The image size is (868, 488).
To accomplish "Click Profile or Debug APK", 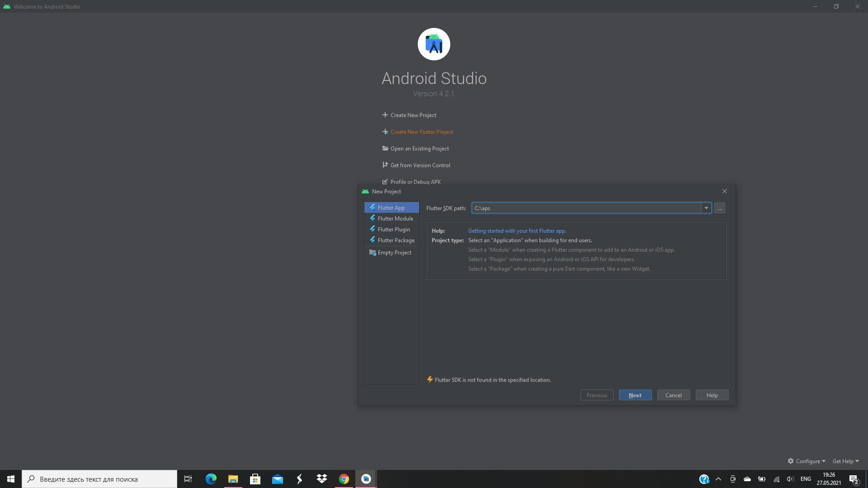I will click(415, 182).
